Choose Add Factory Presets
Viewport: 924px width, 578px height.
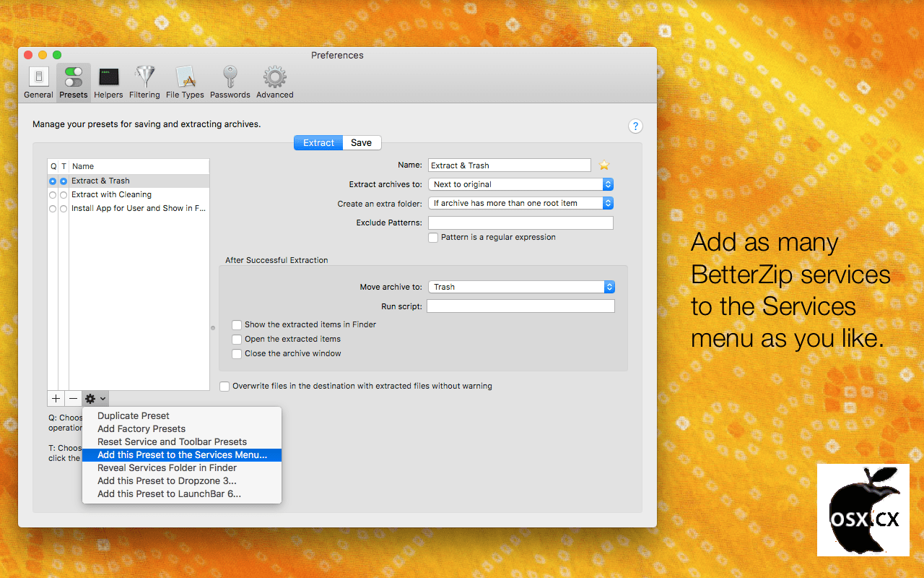tap(182, 429)
